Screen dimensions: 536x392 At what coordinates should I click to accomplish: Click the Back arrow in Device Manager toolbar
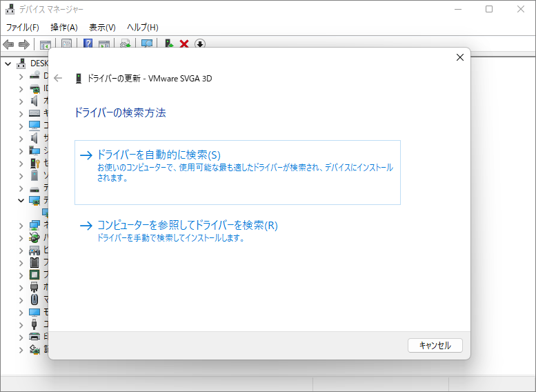coord(8,44)
